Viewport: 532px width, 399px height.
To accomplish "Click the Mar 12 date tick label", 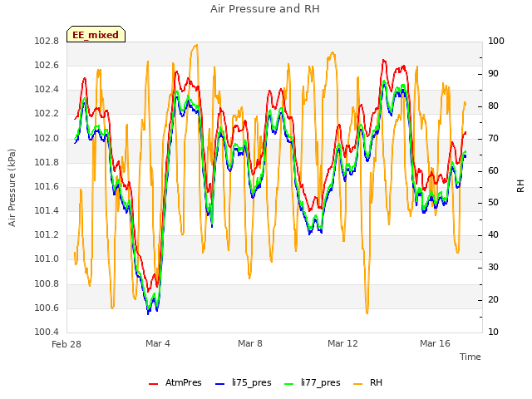I will click(x=342, y=343).
